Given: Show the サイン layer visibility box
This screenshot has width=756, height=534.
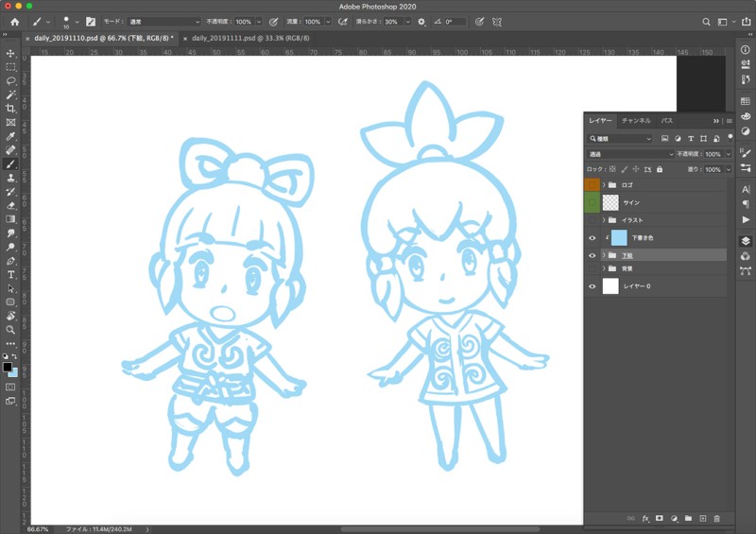Looking at the screenshot, I should coord(593,202).
